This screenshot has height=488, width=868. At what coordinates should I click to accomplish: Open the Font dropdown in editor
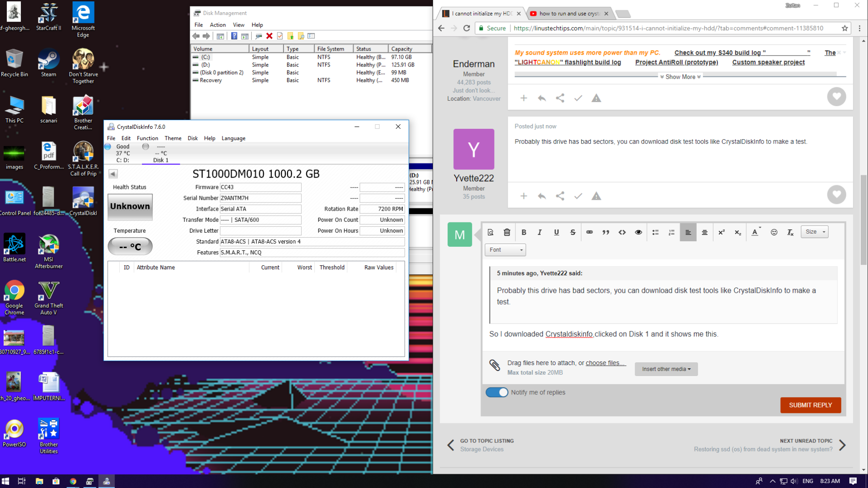[505, 250]
